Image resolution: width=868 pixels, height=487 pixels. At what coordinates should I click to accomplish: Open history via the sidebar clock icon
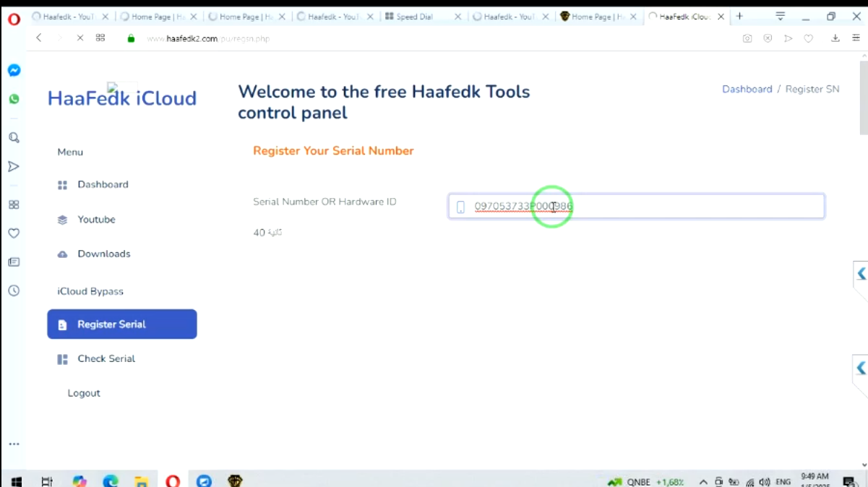coord(14,291)
